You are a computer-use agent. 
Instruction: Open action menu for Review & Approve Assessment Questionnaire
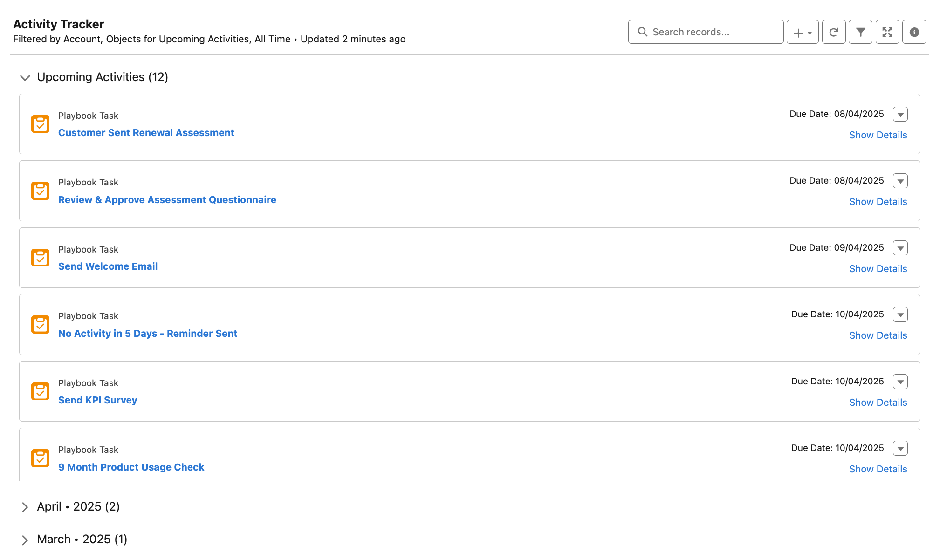900,181
